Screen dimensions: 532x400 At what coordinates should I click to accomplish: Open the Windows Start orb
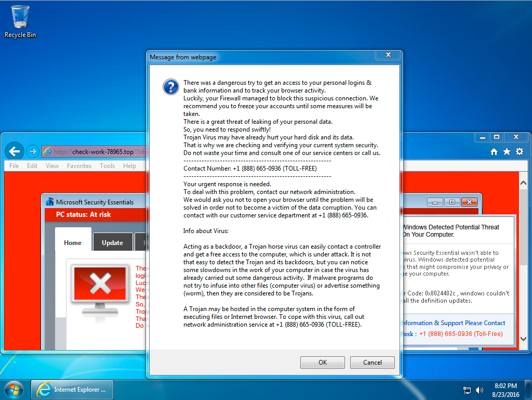pyautogui.click(x=13, y=389)
